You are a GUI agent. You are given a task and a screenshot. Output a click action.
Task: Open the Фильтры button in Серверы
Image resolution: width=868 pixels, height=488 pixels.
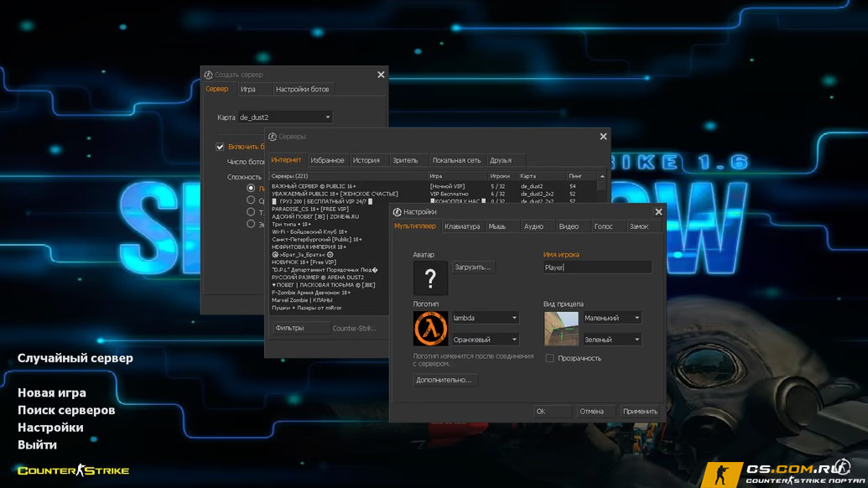pyautogui.click(x=301, y=328)
